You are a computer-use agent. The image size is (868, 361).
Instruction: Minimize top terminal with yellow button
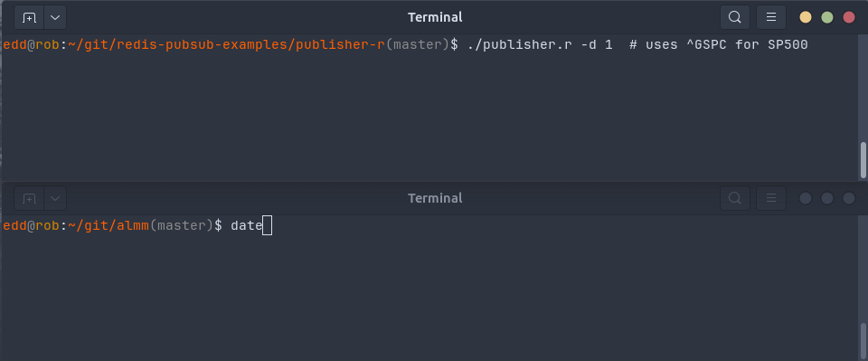coord(806,17)
